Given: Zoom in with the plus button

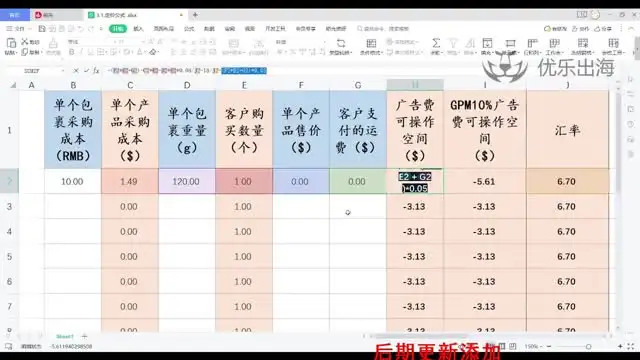Looking at the screenshot, I should tap(620, 347).
